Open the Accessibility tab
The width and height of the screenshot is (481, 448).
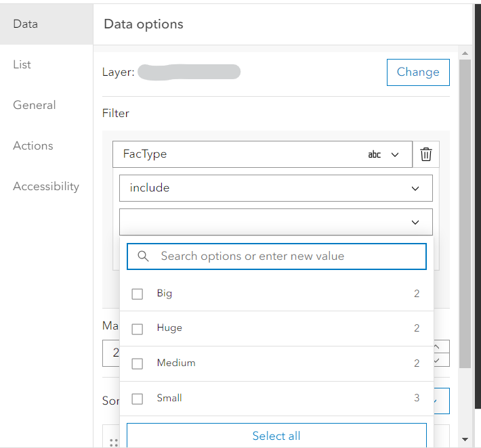(x=46, y=186)
